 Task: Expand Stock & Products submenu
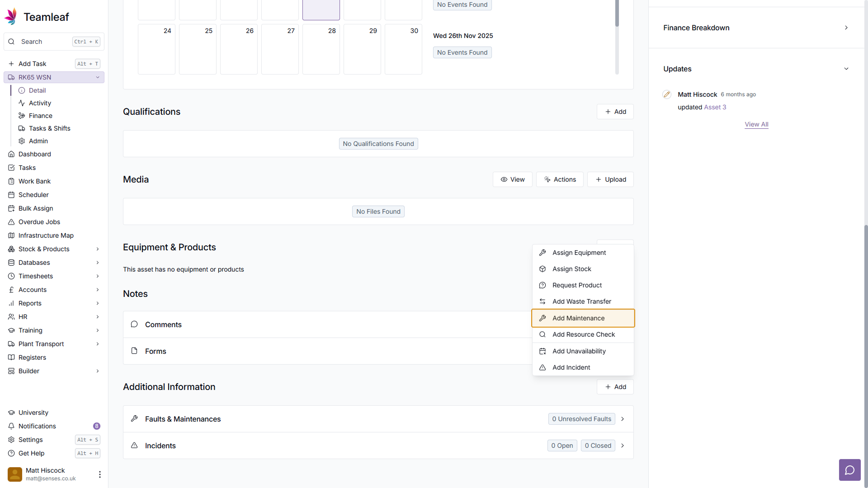tap(97, 249)
